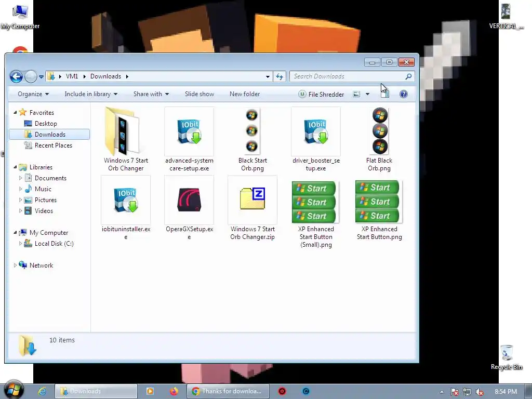Image resolution: width=532 pixels, height=399 pixels.
Task: Expand Local Disk (C:) node
Action: [x=20, y=243]
